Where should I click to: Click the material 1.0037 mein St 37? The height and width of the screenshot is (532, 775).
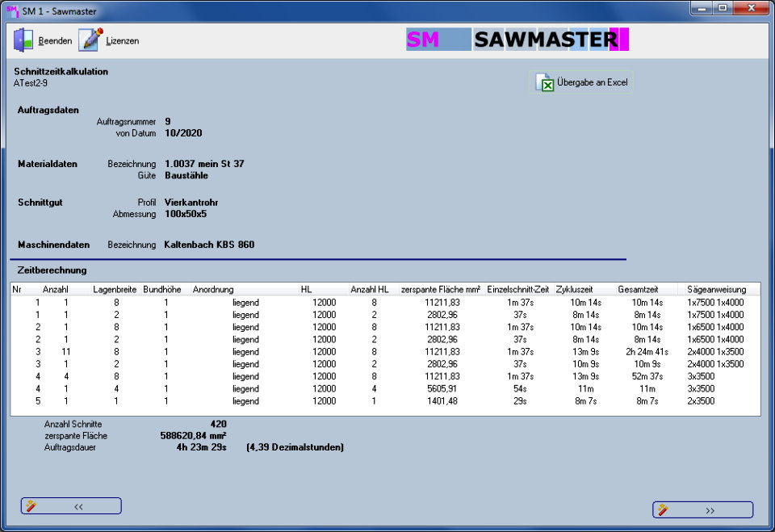pyautogui.click(x=204, y=164)
